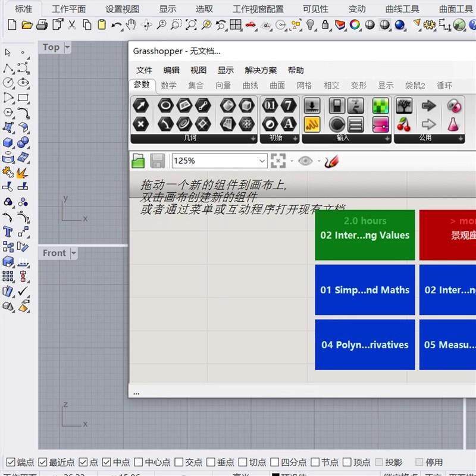This screenshot has height=476, width=476.
Task: Open the color wheel icon
Action: coord(355,24)
